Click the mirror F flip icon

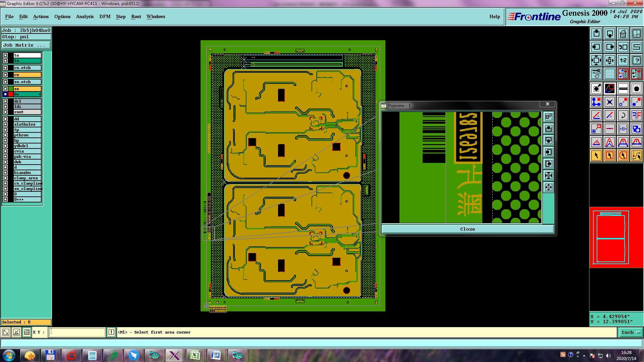(636, 116)
